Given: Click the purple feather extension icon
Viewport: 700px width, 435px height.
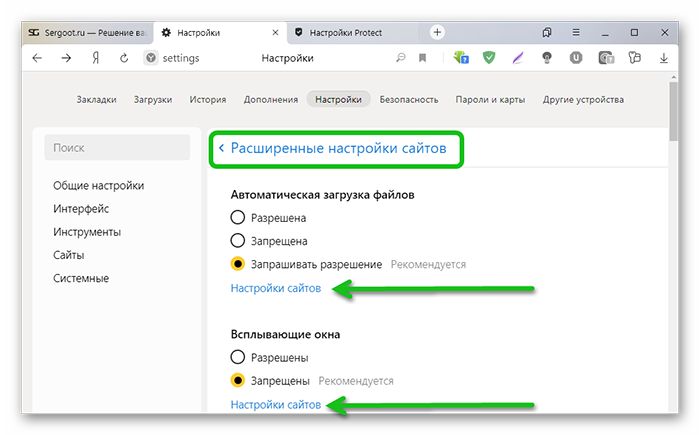Looking at the screenshot, I should point(518,58).
